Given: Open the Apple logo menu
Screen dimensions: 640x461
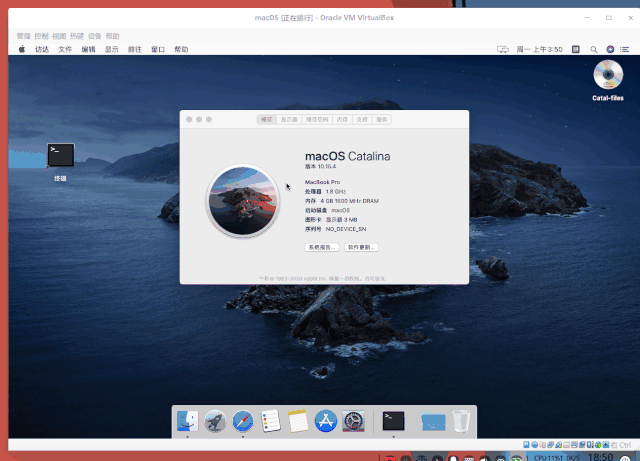Looking at the screenshot, I should click(x=22, y=49).
